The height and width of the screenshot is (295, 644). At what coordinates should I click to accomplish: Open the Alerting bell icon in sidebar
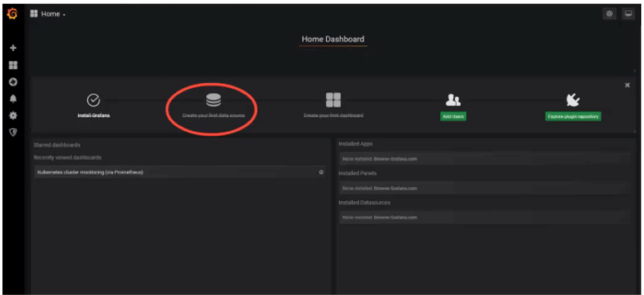[13, 98]
